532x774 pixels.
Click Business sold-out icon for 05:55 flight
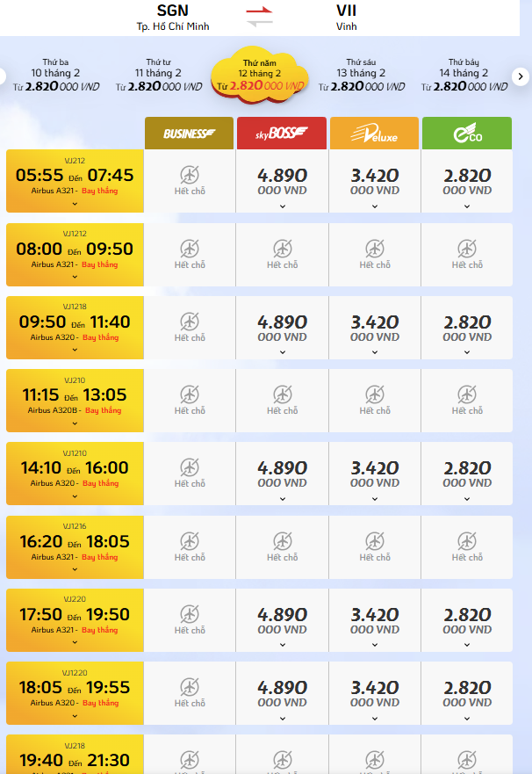pos(190,174)
